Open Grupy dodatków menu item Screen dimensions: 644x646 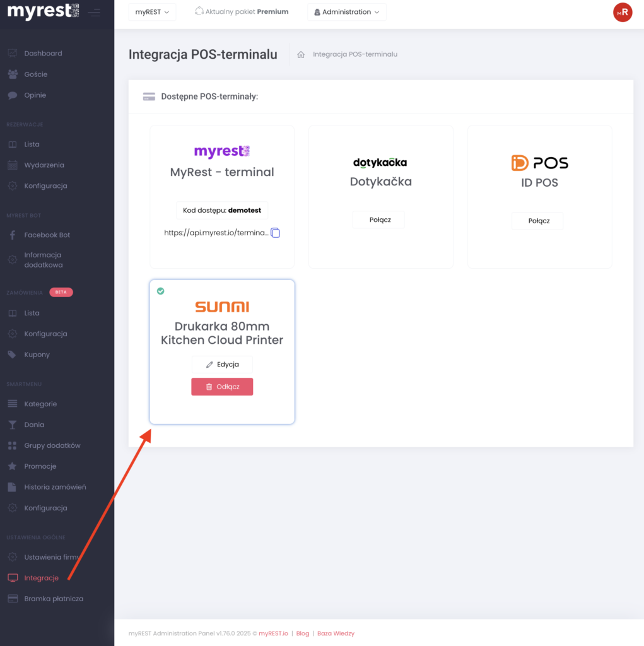[x=52, y=445]
